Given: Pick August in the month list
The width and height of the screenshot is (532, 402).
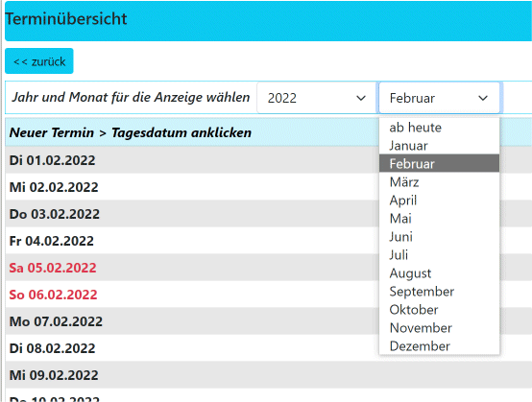Looking at the screenshot, I should tap(440, 273).
